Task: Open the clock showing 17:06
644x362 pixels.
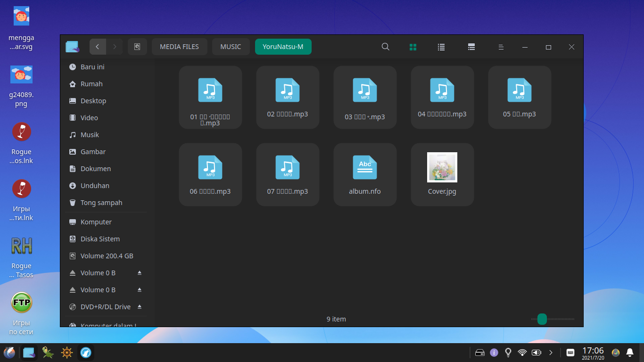Action: tap(593, 353)
